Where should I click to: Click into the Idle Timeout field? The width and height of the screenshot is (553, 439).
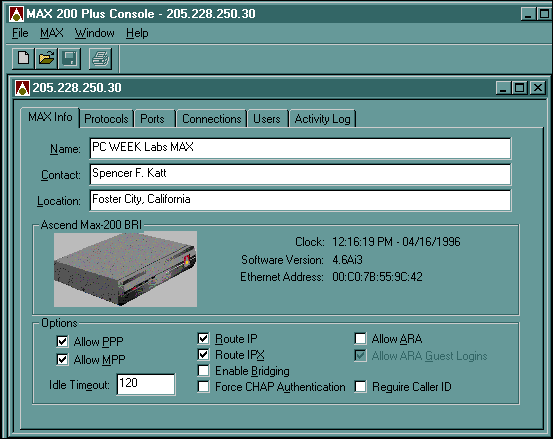coord(146,384)
